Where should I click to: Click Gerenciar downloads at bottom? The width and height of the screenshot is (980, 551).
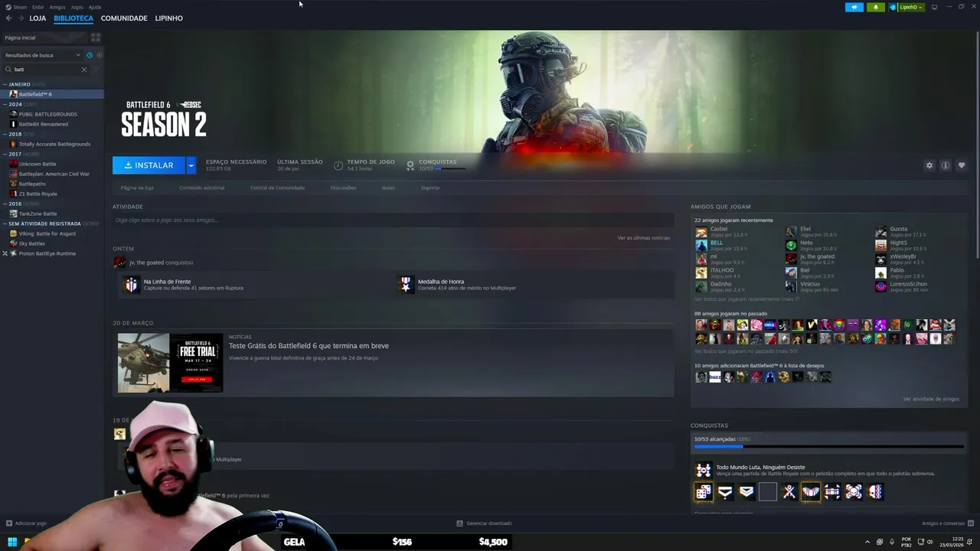(x=484, y=523)
